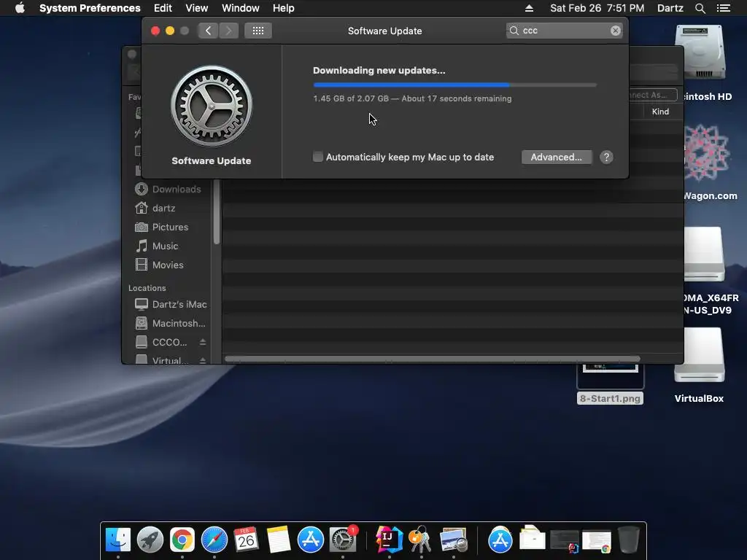Open Preview app in the Dock
747x560 pixels.
[x=454, y=540]
